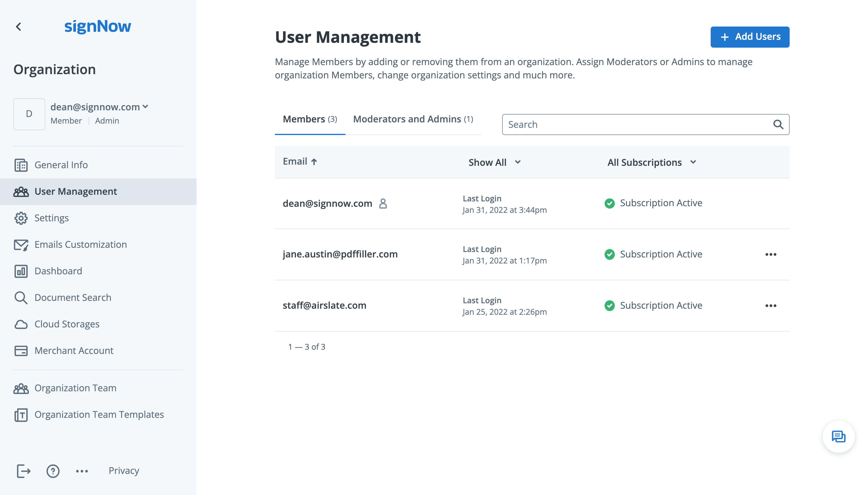868x495 pixels.
Task: Open the help question mark icon
Action: (53, 471)
